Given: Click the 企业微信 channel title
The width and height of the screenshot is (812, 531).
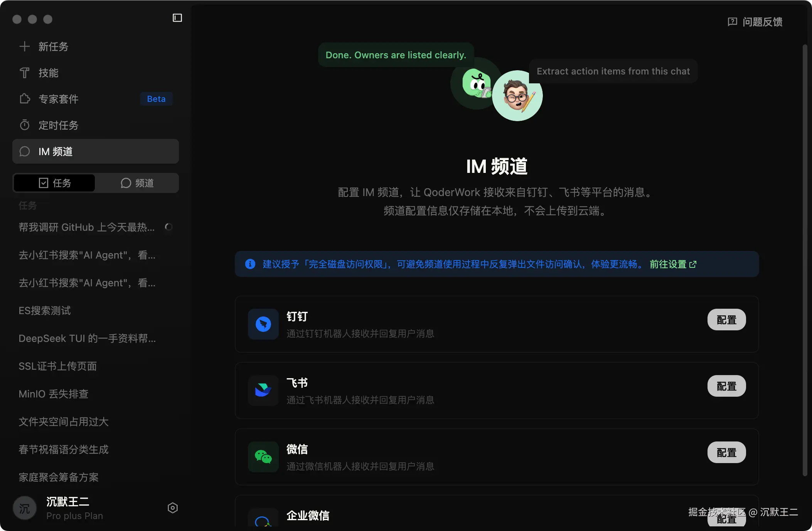Looking at the screenshot, I should coord(308,516).
